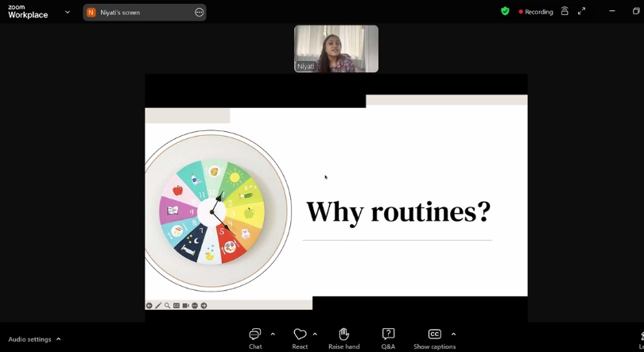644x352 pixels.
Task: Click the Recording indicator
Action: tap(536, 12)
